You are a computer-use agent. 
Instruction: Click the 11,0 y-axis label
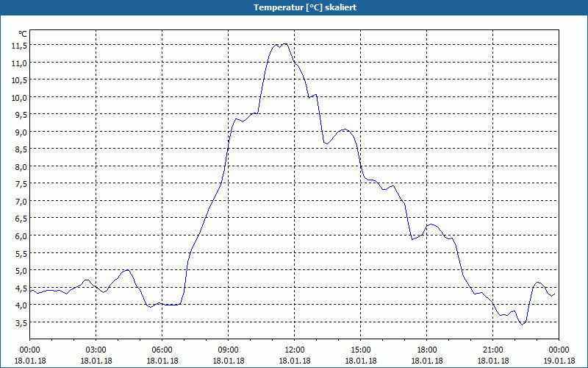[20, 63]
